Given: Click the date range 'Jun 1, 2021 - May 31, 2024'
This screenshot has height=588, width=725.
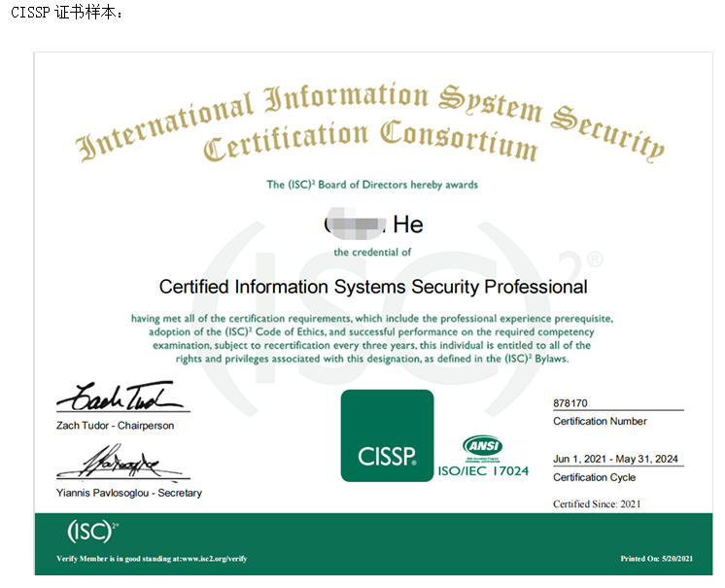Looking at the screenshot, I should pos(615,459).
